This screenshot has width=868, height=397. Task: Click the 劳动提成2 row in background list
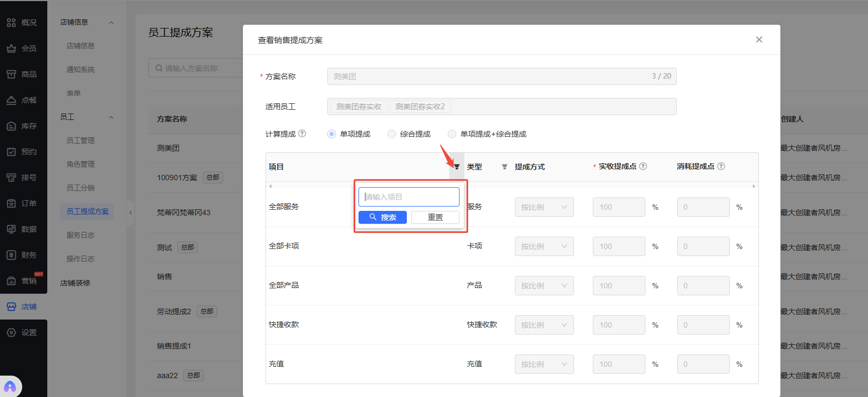tap(174, 311)
